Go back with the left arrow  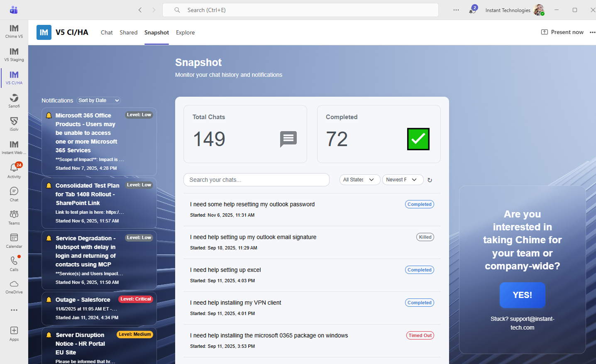click(140, 10)
